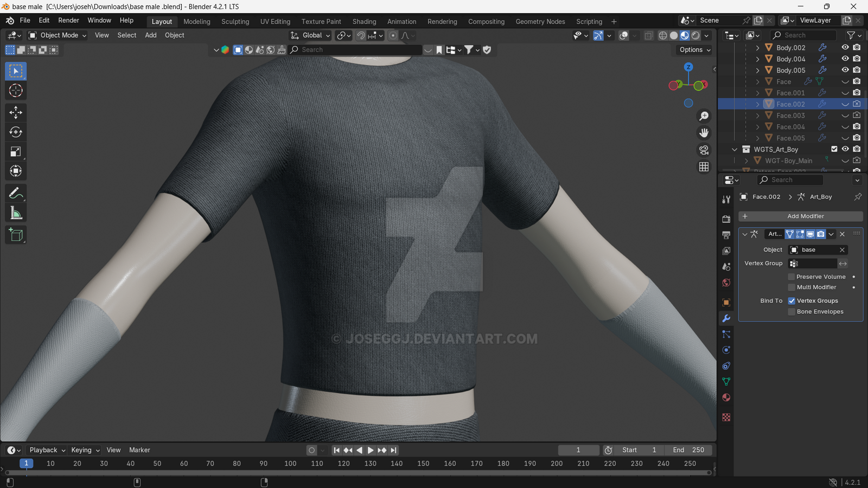868x488 pixels.
Task: Toggle armature modifier edit mode display
Action: point(800,234)
